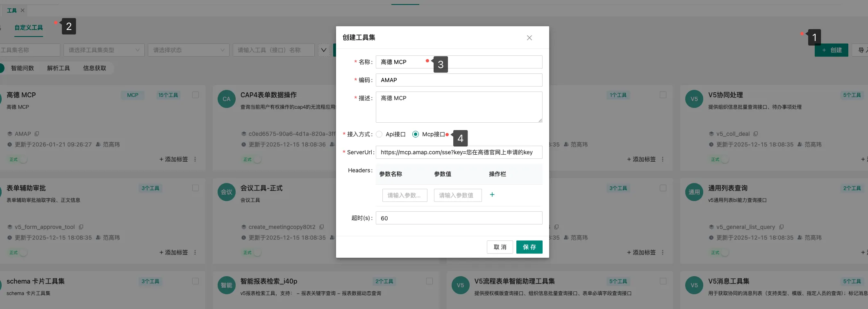Focus the 工具集名称 search input
The height and width of the screenshot is (309, 868).
pos(29,50)
